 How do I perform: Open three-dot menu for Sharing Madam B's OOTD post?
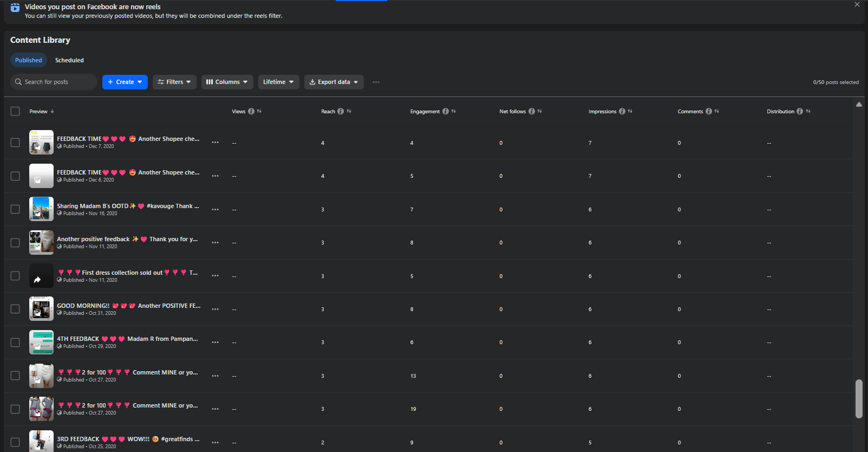click(216, 210)
